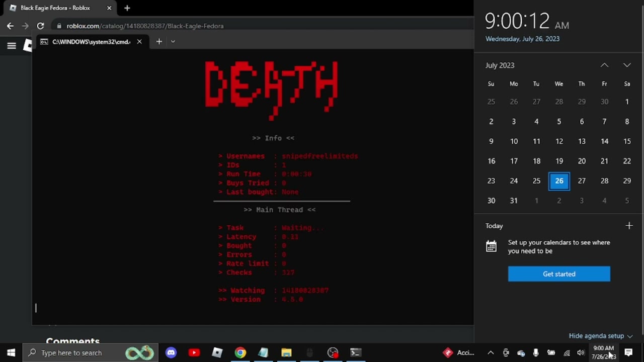
Task: Open the Action Center notifications icon
Action: 628,353
